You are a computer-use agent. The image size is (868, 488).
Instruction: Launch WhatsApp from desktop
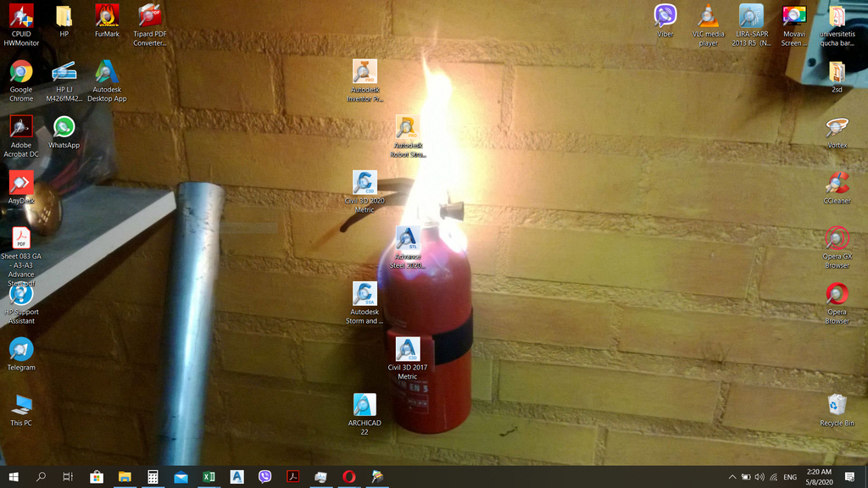(x=64, y=132)
